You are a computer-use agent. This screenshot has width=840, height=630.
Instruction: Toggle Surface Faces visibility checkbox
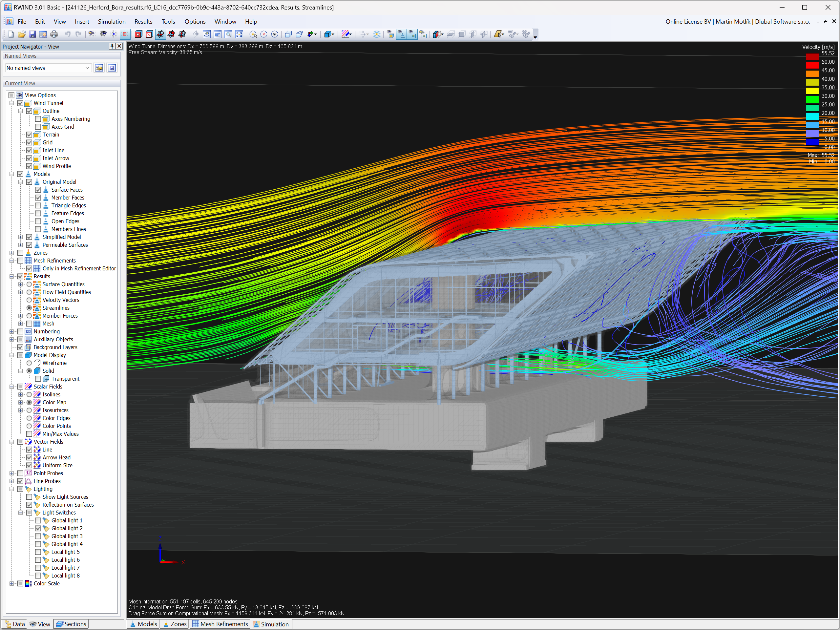point(37,189)
